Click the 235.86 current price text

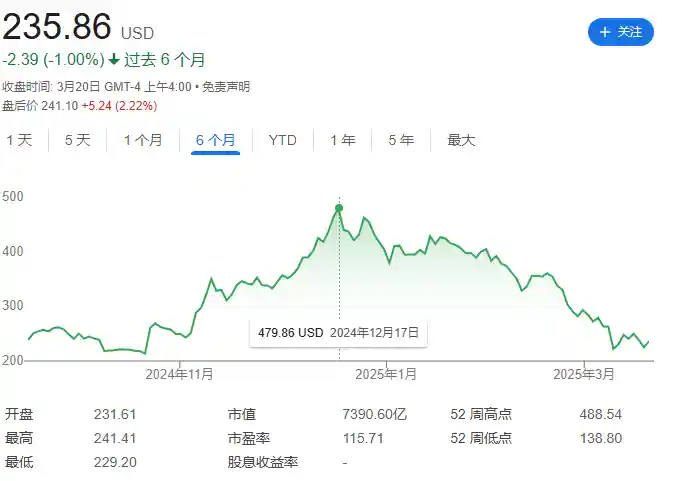[x=57, y=27]
